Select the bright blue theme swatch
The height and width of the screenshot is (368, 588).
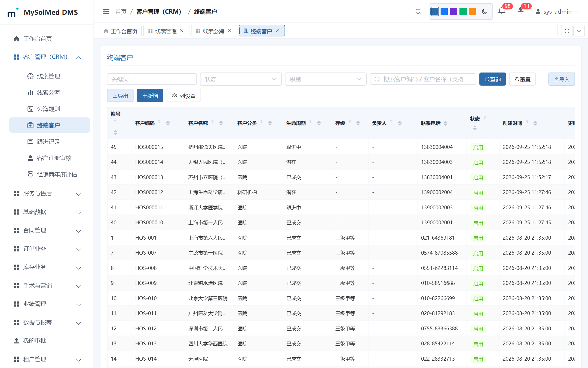pos(444,11)
